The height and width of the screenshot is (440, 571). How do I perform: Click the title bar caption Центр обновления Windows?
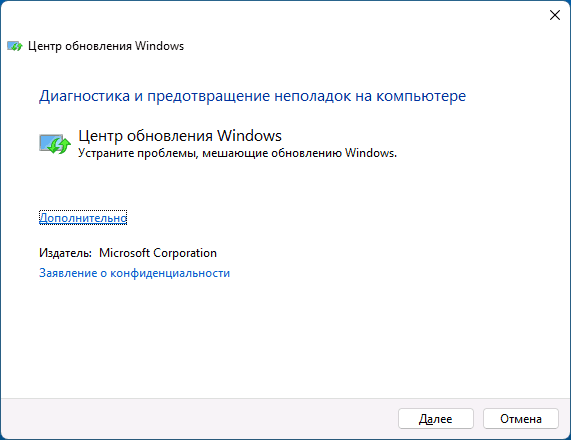pyautogui.click(x=106, y=46)
